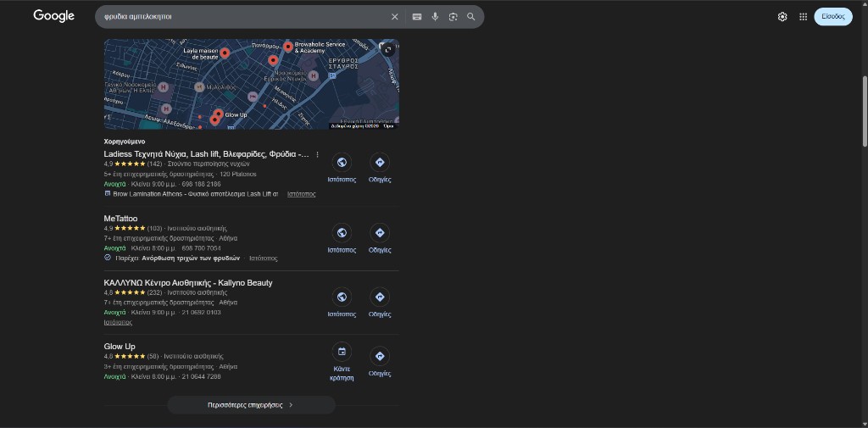Open website icon for ΚΑΛΛΥΝΩ Kallyno Beauty
Image resolution: width=868 pixels, height=428 pixels.
[342, 297]
